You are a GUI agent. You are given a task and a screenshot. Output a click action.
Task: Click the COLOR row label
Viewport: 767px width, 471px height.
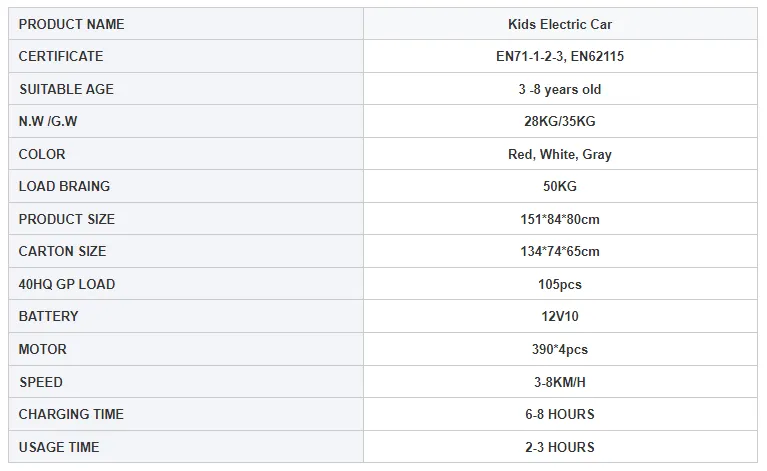42,154
